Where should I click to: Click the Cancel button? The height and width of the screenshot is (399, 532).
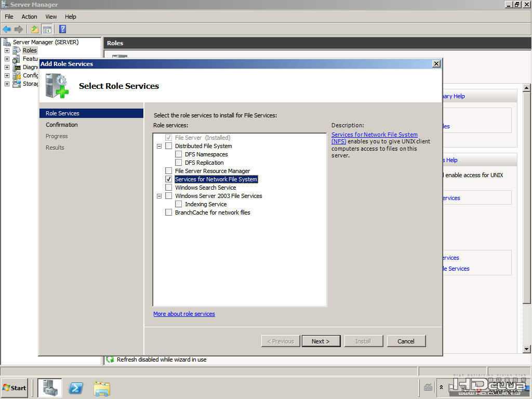406,341
